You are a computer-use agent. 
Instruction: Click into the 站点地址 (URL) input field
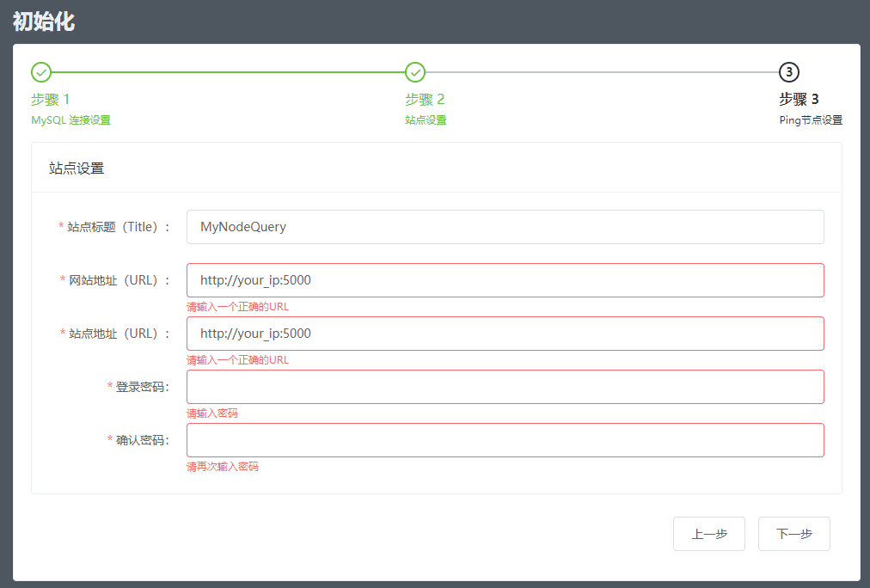(x=505, y=334)
